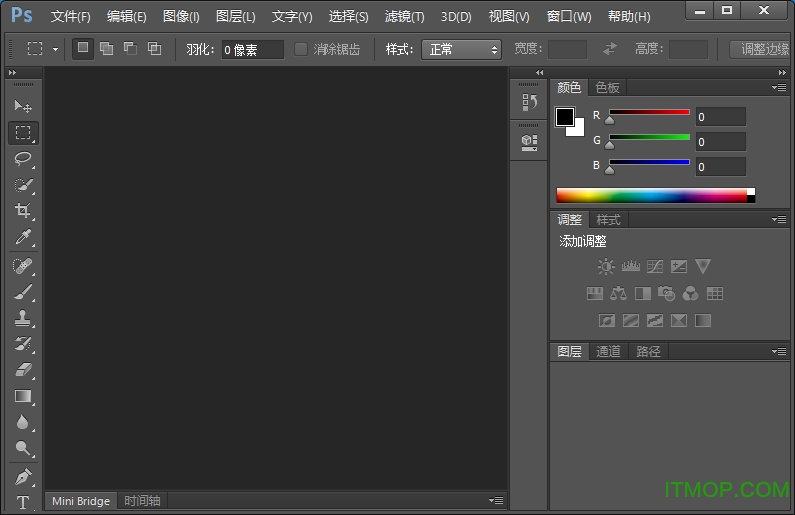This screenshot has width=795, height=515.
Task: Choose the add to selection mode
Action: click(106, 48)
